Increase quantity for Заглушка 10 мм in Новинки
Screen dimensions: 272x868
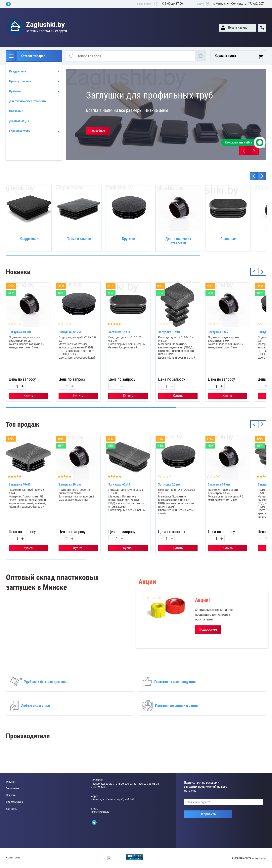(x=23, y=386)
